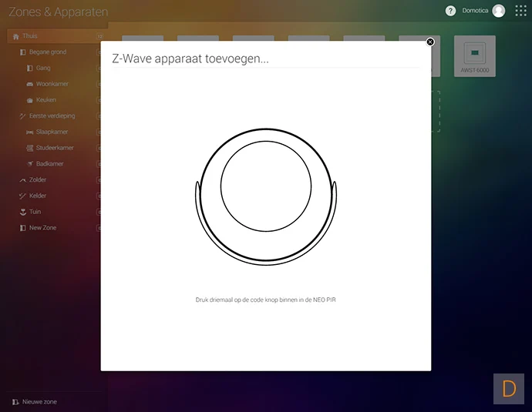Click the Zolder roof icon
Image resolution: width=532 pixels, height=412 pixels.
[x=22, y=180]
